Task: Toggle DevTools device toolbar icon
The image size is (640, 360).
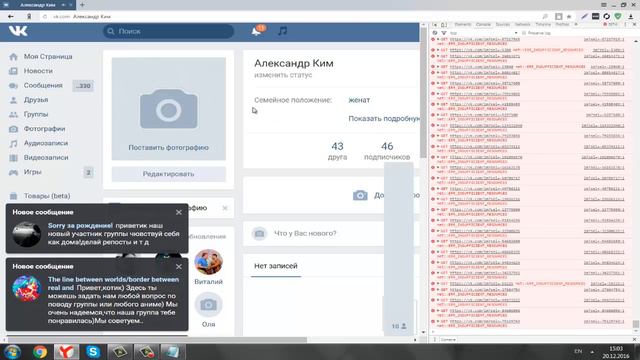Action: (444, 25)
